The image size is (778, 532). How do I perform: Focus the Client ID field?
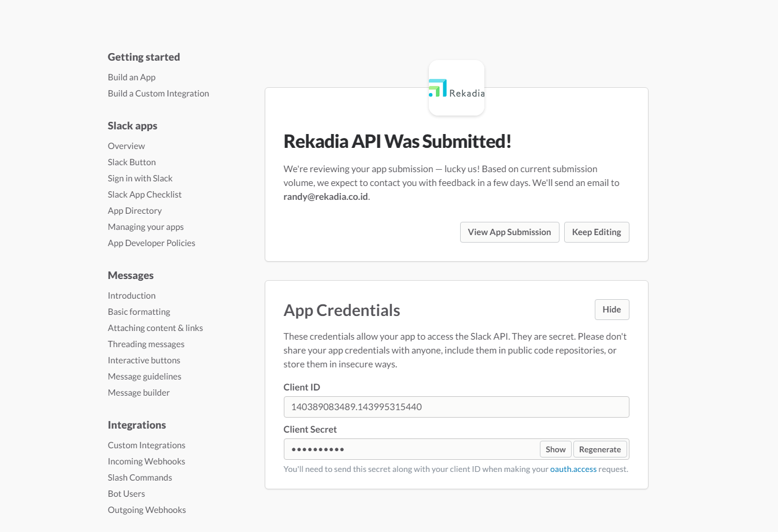tap(456, 407)
